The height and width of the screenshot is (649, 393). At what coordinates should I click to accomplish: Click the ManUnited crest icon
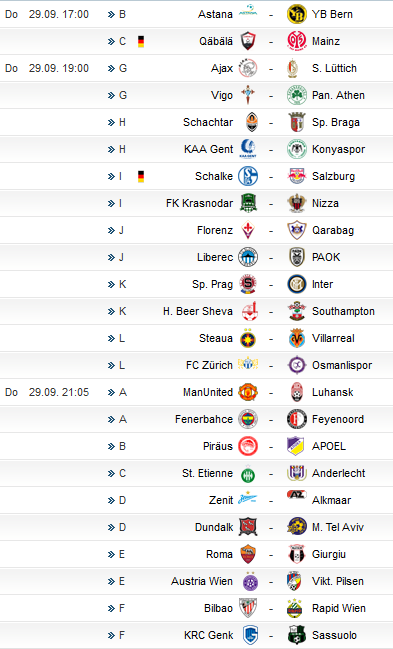(x=248, y=392)
